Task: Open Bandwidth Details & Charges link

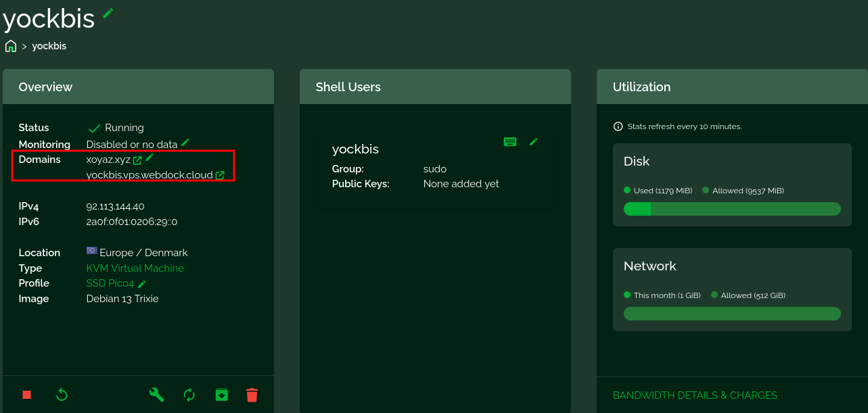Action: (x=695, y=395)
